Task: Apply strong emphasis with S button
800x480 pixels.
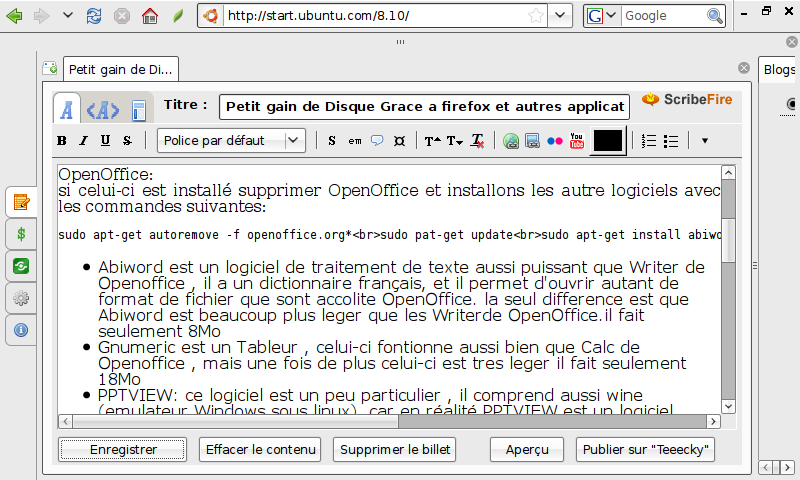Action: pyautogui.click(x=332, y=141)
